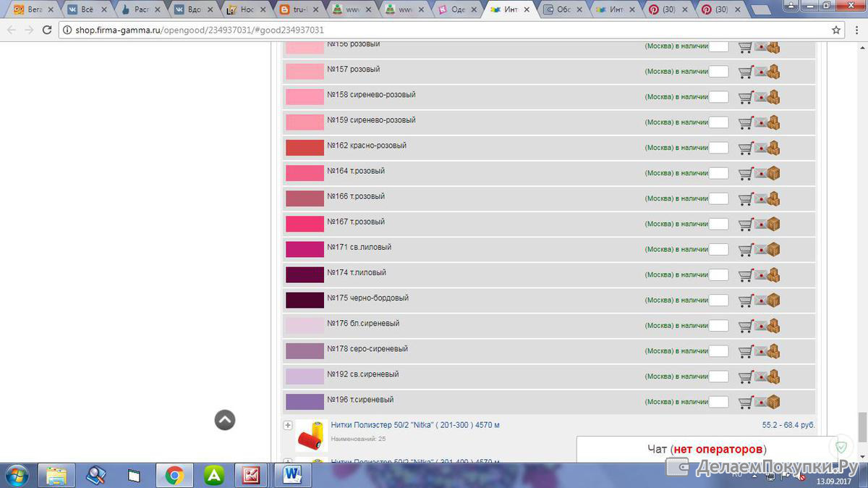868x488 pixels.
Task: Click the boxes icon for №192 св.сиреневый
Action: point(773,376)
